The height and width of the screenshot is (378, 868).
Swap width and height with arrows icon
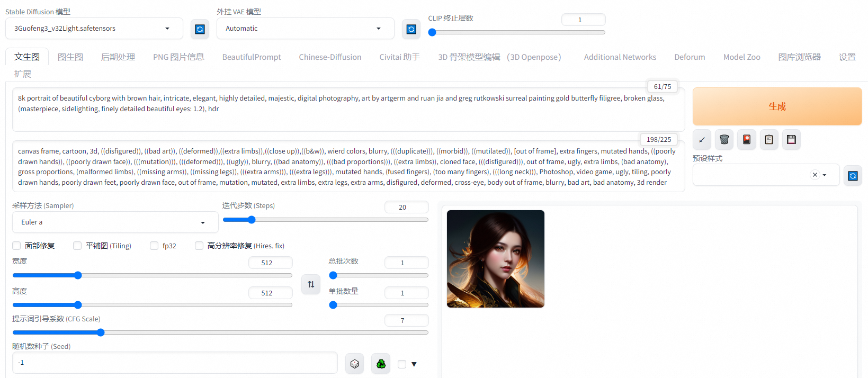311,284
